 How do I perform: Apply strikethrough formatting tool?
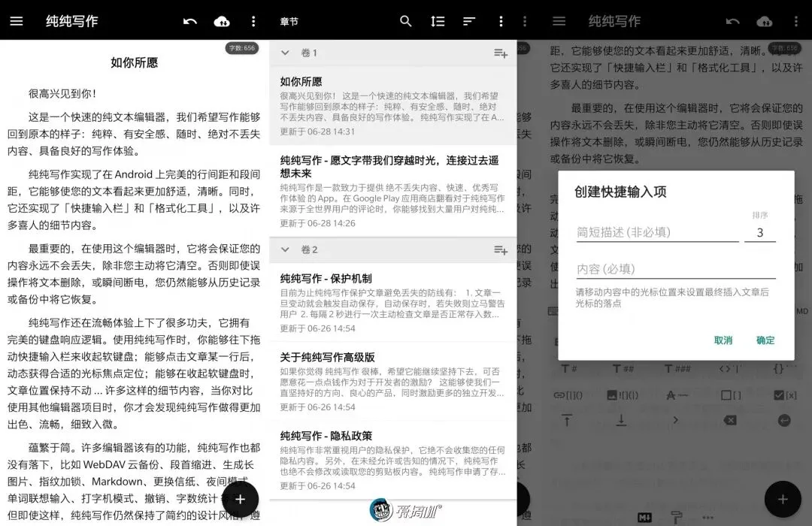coord(677,395)
